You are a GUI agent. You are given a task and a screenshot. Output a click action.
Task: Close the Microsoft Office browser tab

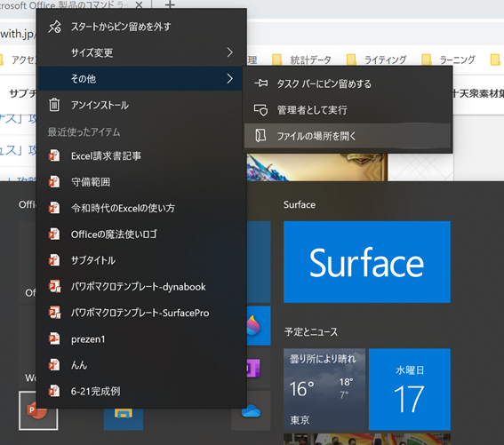(139, 4)
